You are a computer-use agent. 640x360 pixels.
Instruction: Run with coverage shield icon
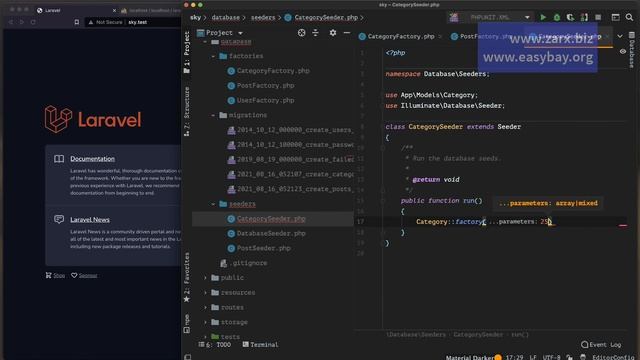tap(570, 17)
